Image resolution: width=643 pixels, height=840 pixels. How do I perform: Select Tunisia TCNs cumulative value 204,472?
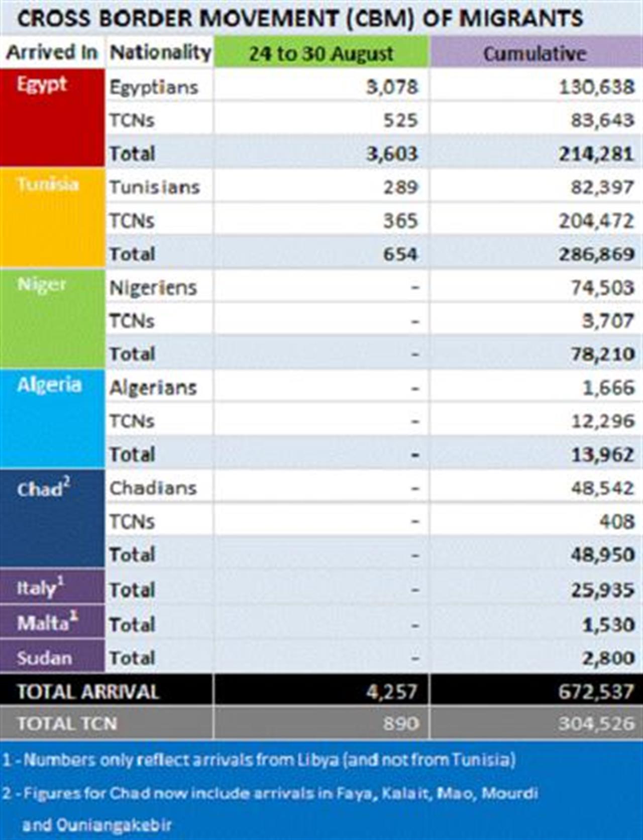coord(597,220)
